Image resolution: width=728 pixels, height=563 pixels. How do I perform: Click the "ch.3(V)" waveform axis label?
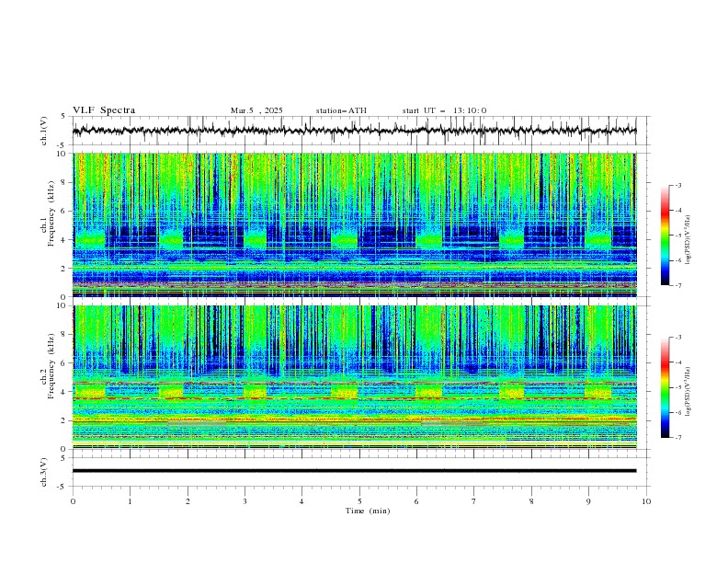pyautogui.click(x=44, y=472)
